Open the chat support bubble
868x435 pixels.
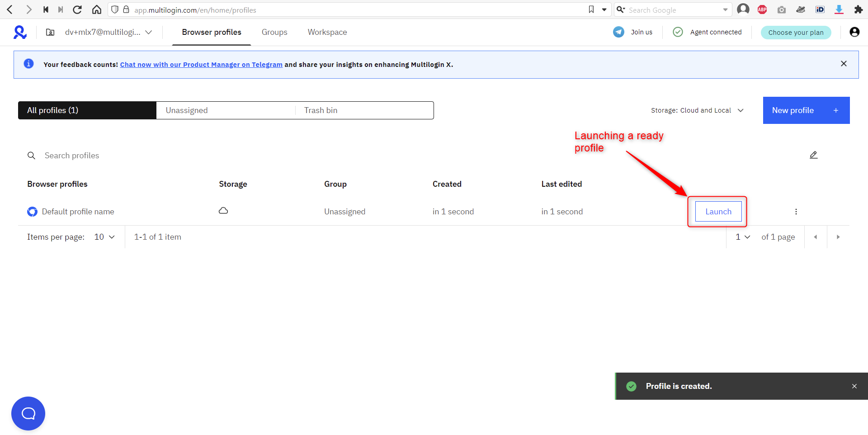point(28,413)
